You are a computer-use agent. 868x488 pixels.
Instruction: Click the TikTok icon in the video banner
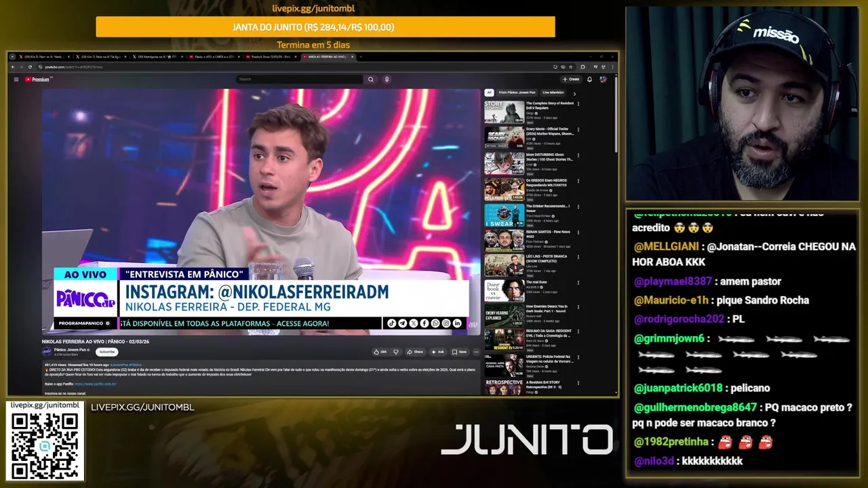click(392, 323)
